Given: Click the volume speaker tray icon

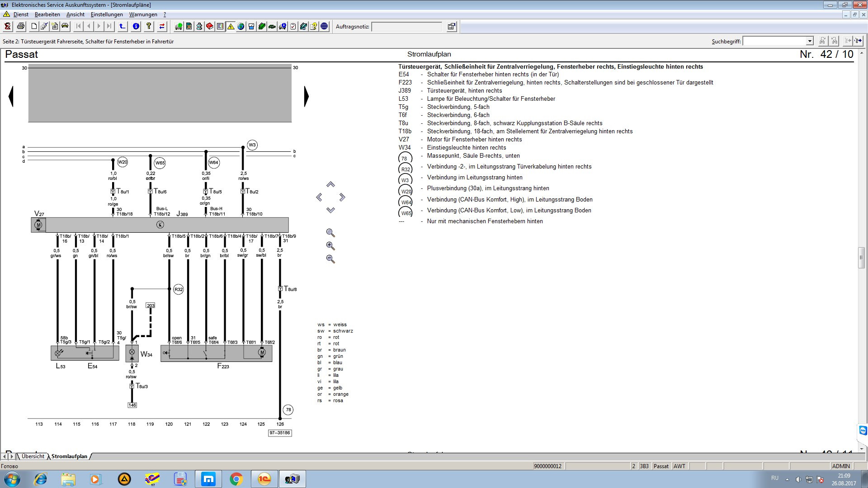Looking at the screenshot, I should (x=798, y=479).
